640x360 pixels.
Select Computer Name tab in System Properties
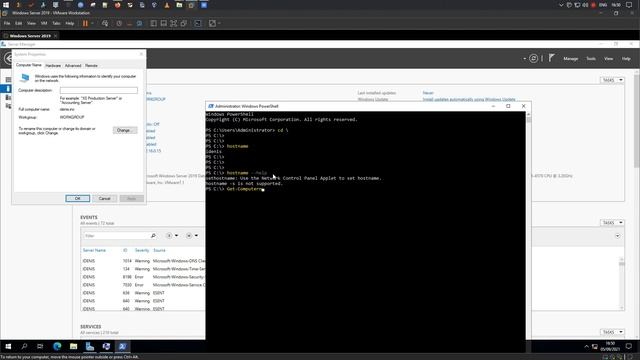click(x=29, y=65)
